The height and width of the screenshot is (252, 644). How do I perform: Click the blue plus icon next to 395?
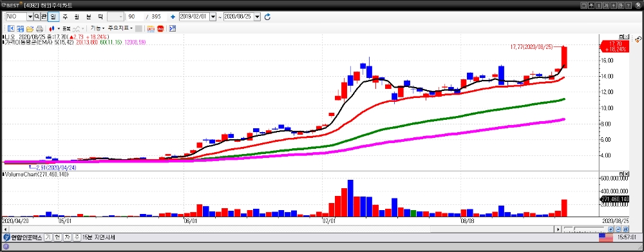point(173,17)
